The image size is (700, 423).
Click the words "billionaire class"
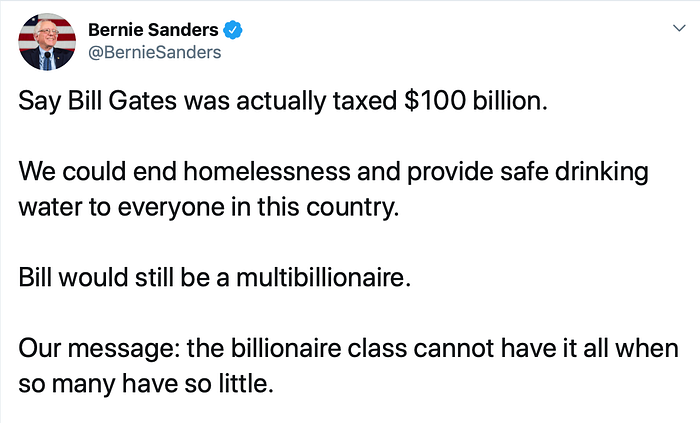319,348
